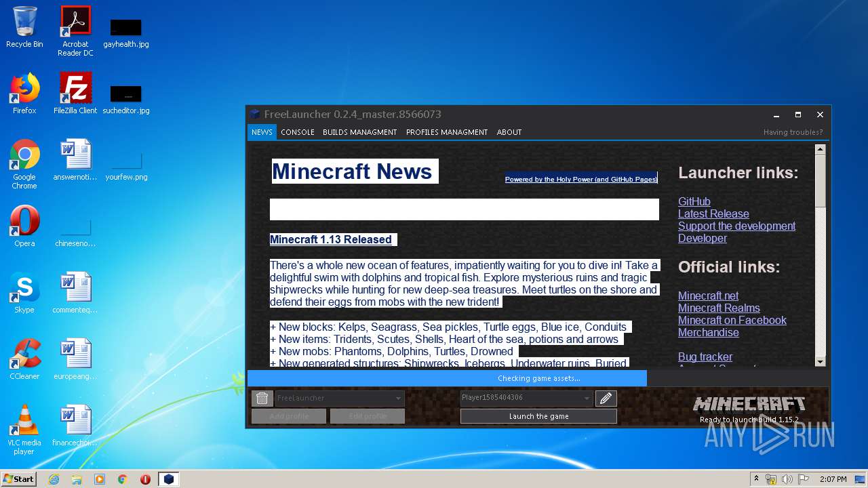Select the yourfew.png file icon
Image resolution: width=868 pixels, height=488 pixels.
coord(126,167)
